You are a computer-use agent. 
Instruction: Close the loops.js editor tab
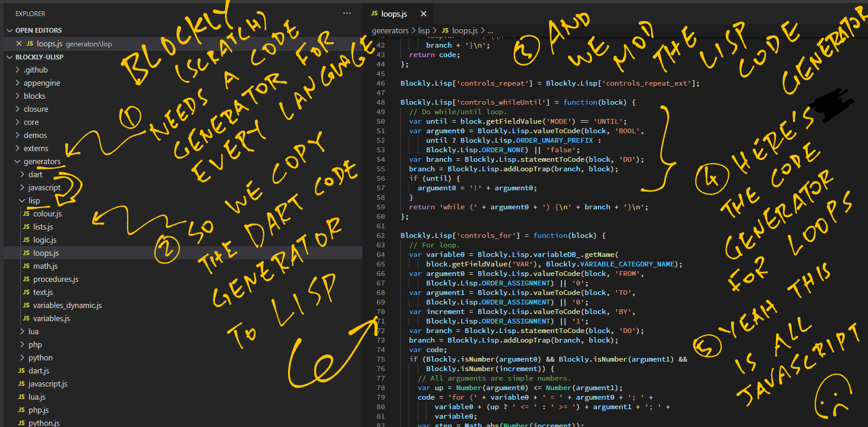(423, 13)
